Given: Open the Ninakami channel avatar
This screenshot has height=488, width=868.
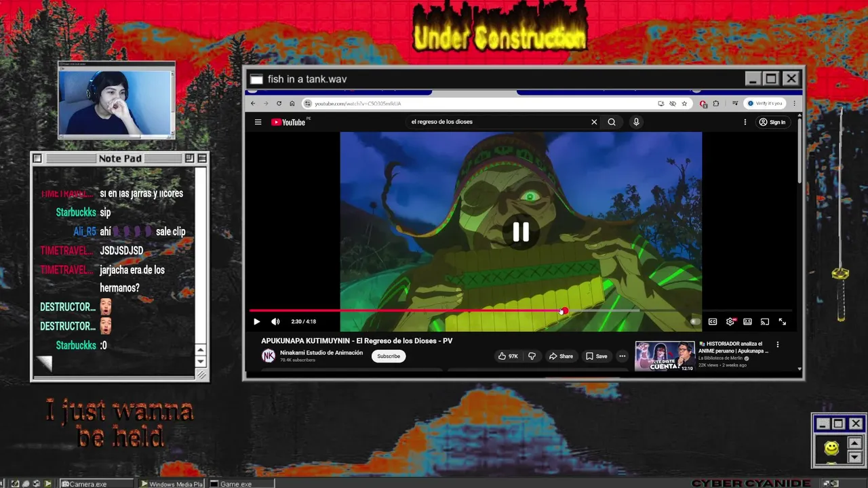Looking at the screenshot, I should point(269,356).
